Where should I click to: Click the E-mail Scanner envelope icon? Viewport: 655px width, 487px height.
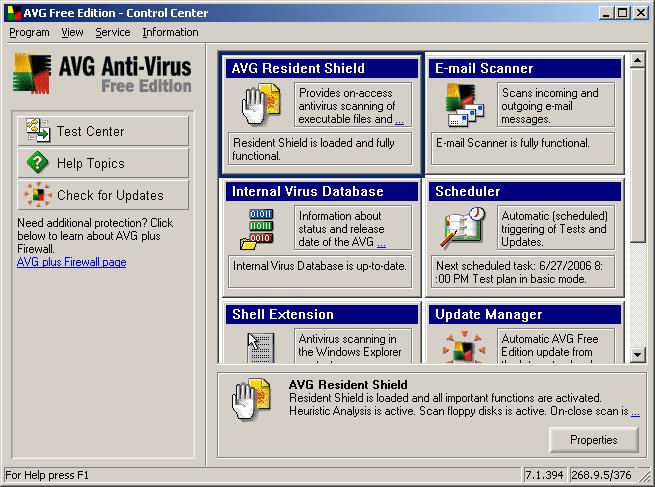point(460,104)
